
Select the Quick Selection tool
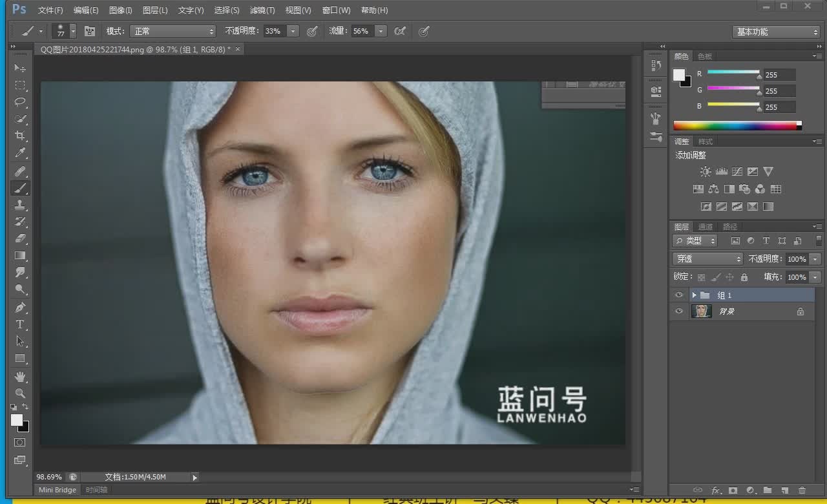pyautogui.click(x=20, y=120)
